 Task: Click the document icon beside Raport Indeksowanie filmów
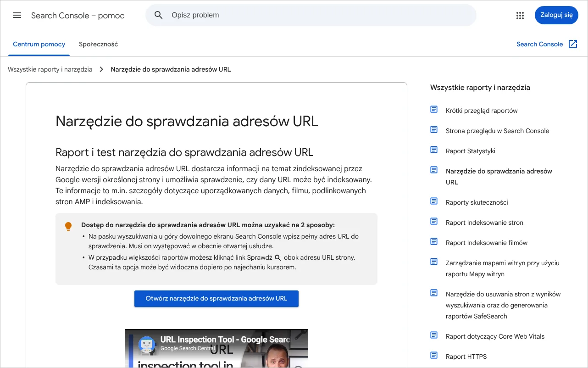coord(434,241)
